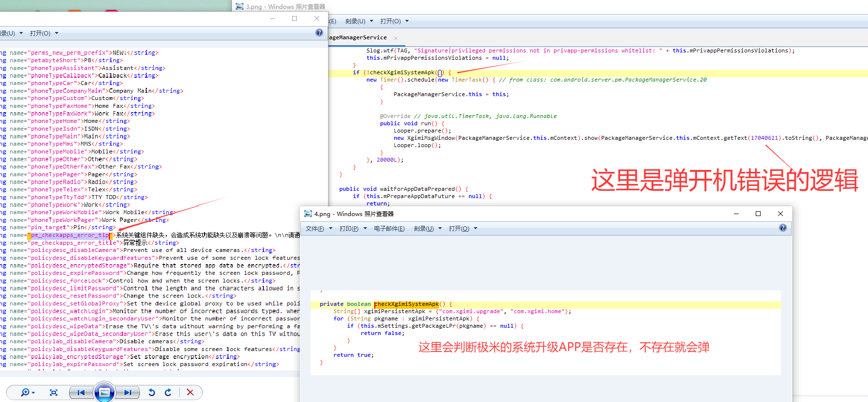Open 打开(O) menu in the 3.png window
Screen dimensions: 868x402
tap(391, 21)
